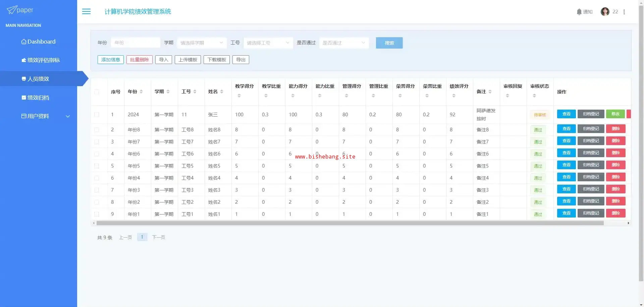Sort by 绩效评分 column sort icon
Viewport: 644px width, 307px height.
(x=454, y=96)
